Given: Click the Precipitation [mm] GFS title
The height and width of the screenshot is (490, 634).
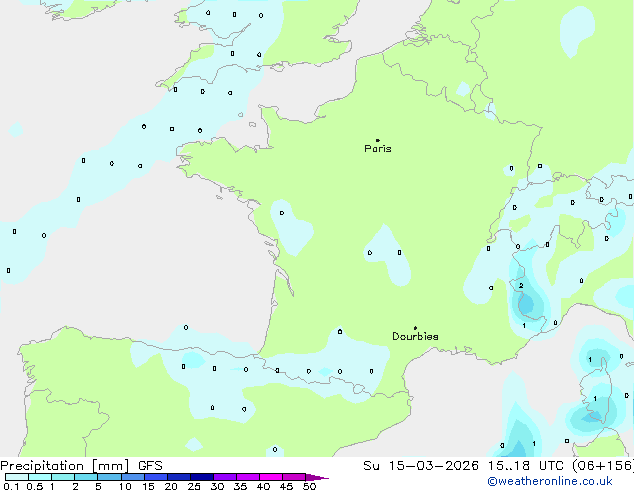Looking at the screenshot, I should click(81, 466).
